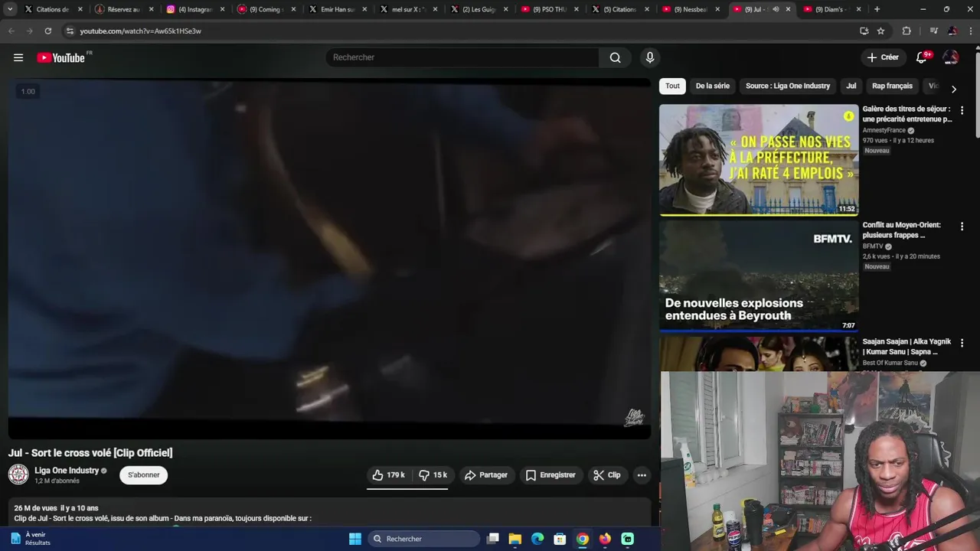Select the Rap français chip
This screenshot has height=551, width=980.
(892, 86)
